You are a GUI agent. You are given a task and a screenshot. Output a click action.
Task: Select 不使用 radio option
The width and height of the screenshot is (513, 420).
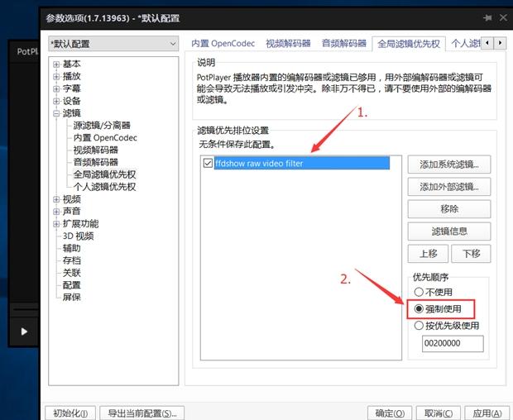pos(434,292)
